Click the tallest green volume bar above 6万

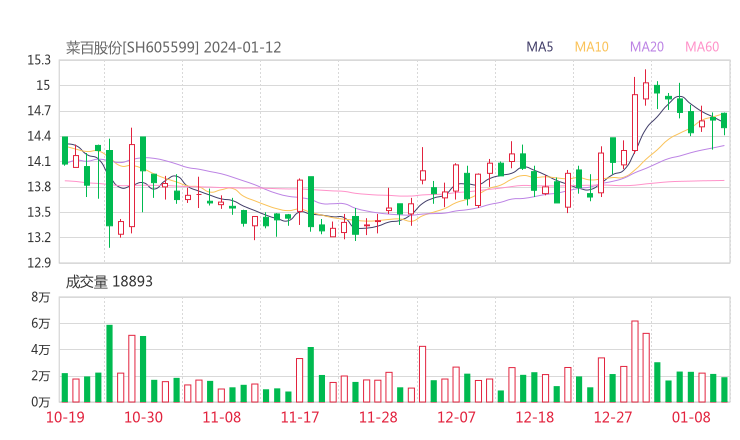pos(109,364)
